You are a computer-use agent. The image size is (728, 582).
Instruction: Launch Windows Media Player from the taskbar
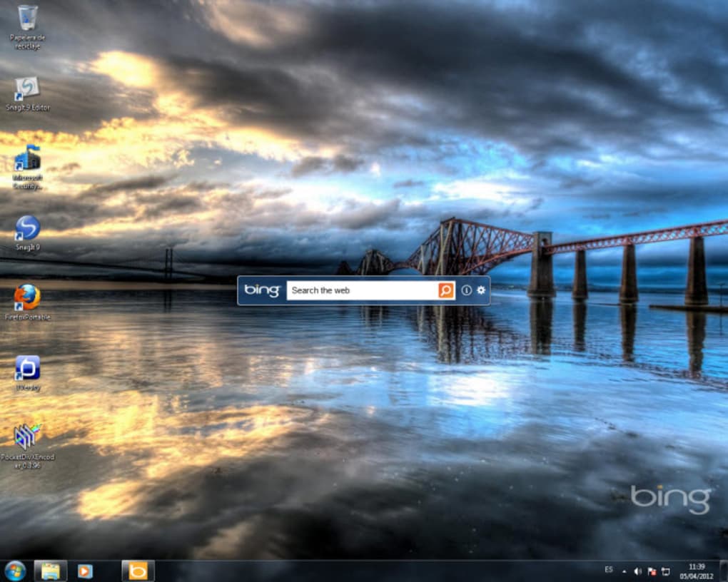point(86,571)
